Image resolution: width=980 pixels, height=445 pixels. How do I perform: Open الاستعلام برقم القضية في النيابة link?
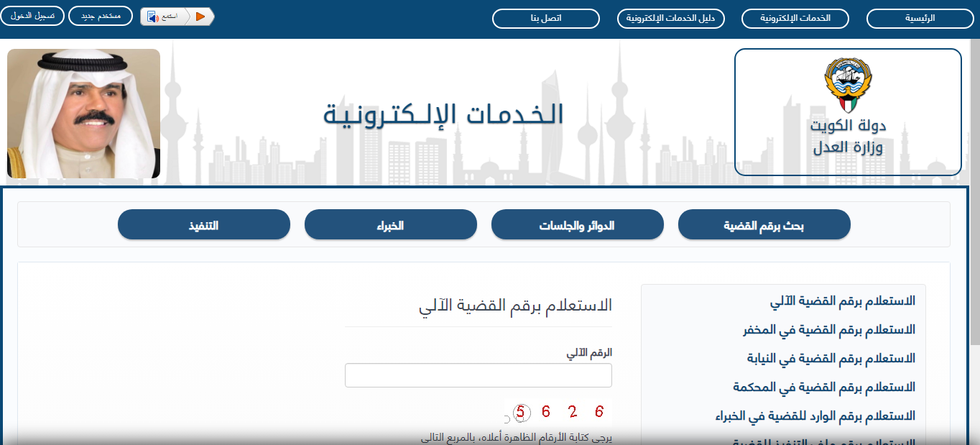click(x=831, y=358)
